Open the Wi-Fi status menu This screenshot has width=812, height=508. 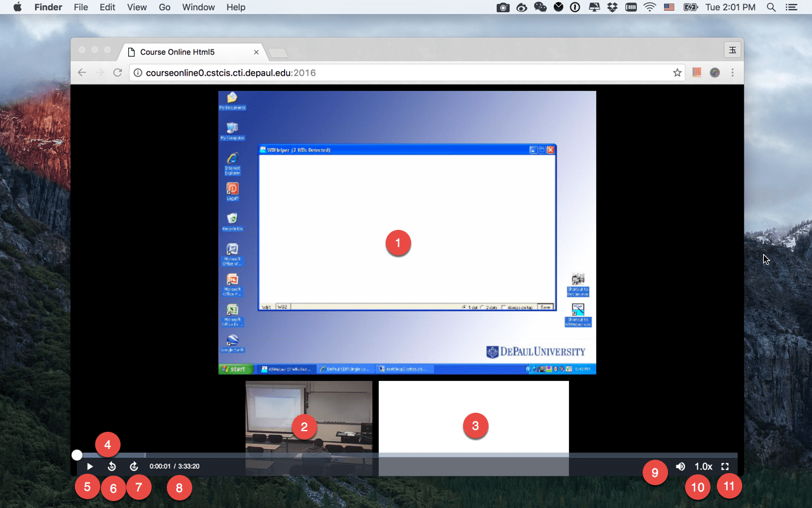pyautogui.click(x=650, y=7)
